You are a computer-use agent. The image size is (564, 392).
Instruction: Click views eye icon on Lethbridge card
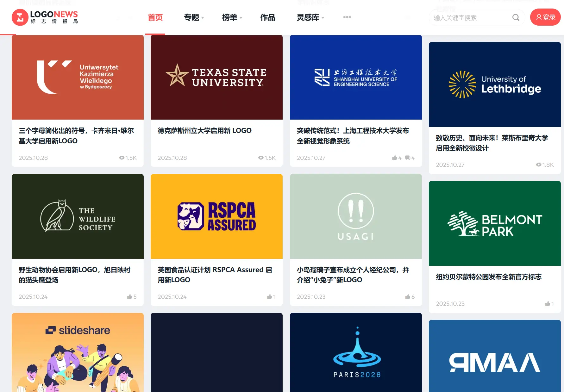click(538, 165)
